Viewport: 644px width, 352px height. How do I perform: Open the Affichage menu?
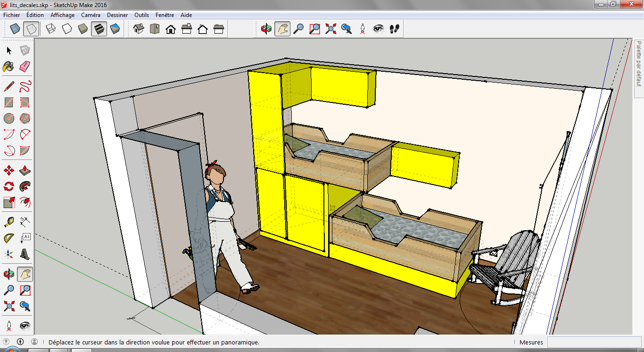pos(62,15)
